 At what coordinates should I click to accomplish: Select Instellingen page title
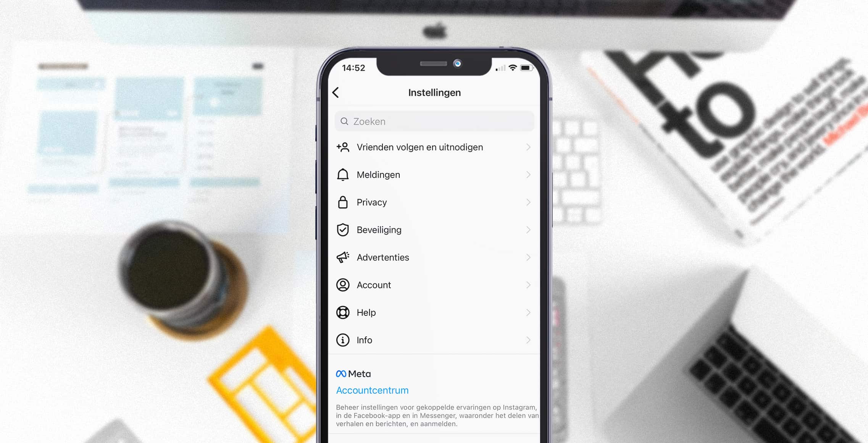pyautogui.click(x=434, y=92)
